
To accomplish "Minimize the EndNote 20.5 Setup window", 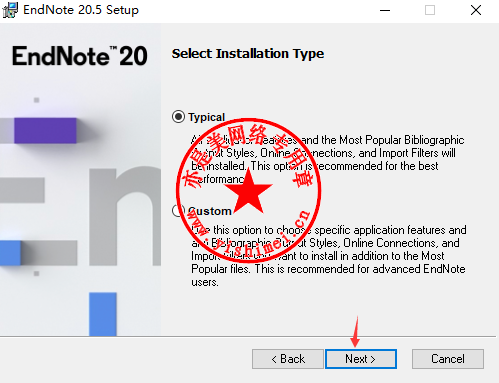I will tap(385, 10).
